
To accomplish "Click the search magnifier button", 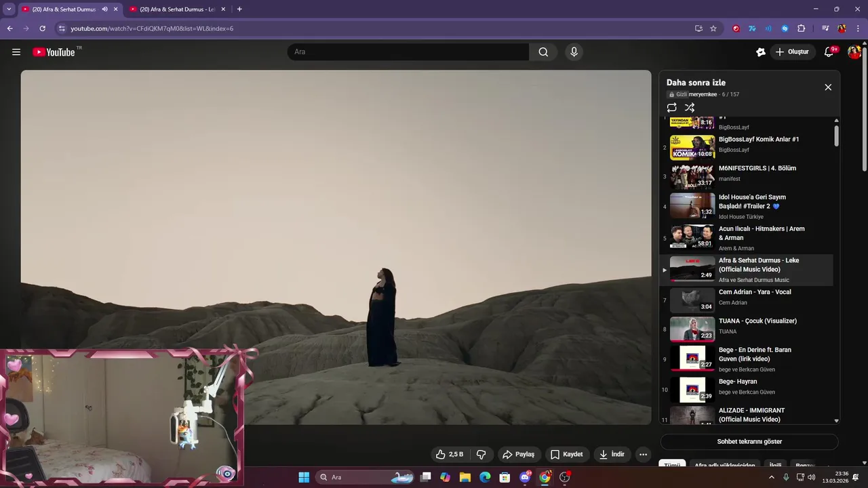I will click(x=543, y=52).
